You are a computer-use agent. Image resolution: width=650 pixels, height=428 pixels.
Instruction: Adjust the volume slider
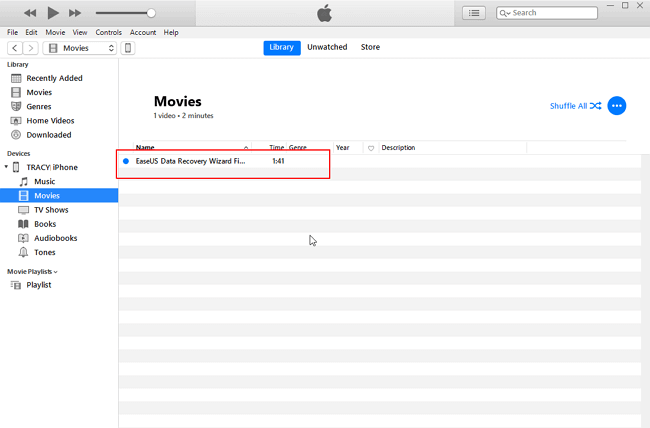click(x=150, y=13)
